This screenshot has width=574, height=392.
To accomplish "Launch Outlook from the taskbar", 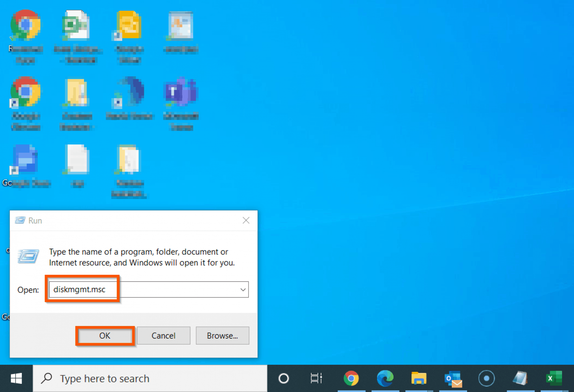I will 453,378.
